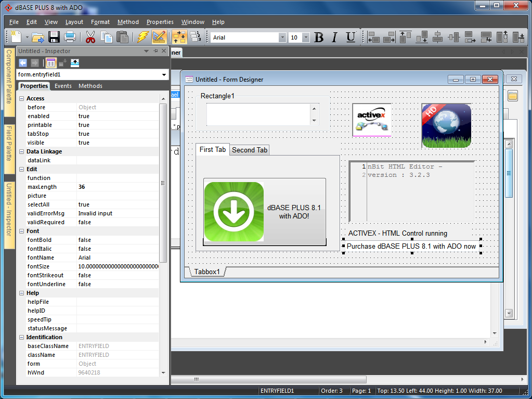The width and height of the screenshot is (532, 399).
Task: Open the dropdown arrow beside New file
Action: point(27,37)
